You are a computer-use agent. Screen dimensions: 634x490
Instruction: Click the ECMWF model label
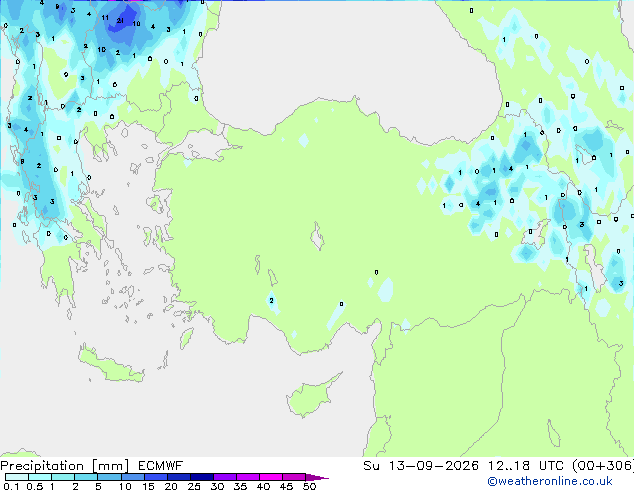(161, 466)
